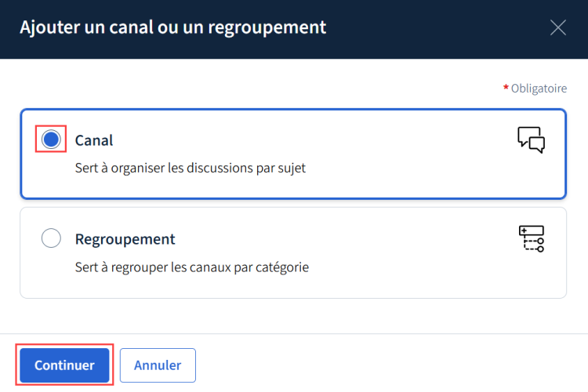Click the chat bubbles icon for Canal
Viewport: 588px width, 392px height.
tap(531, 140)
